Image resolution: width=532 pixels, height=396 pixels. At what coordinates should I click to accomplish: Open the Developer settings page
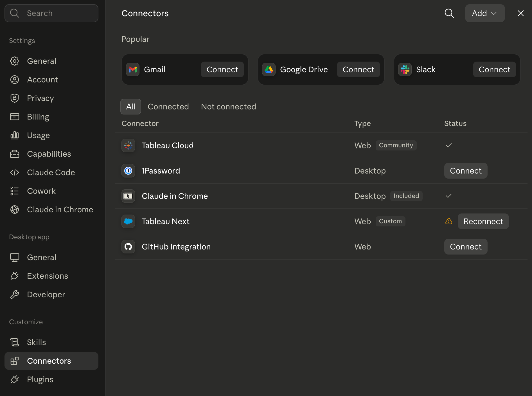coord(51,294)
